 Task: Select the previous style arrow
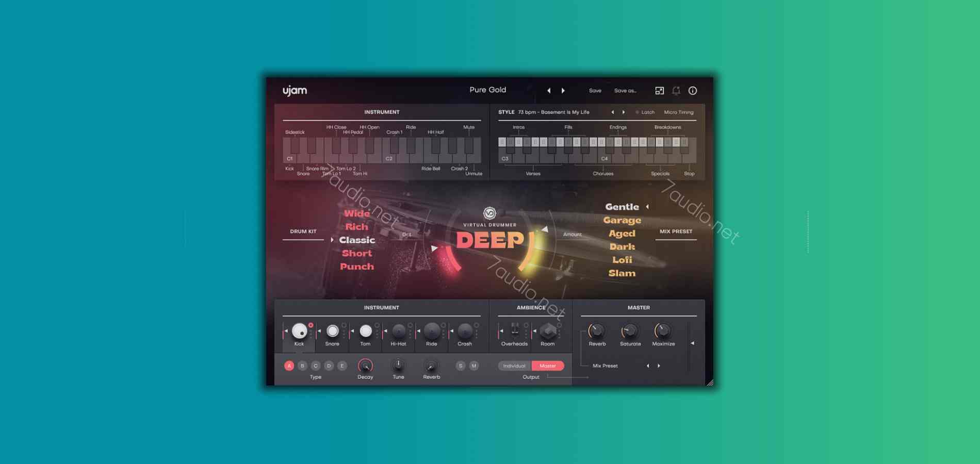[x=613, y=112]
